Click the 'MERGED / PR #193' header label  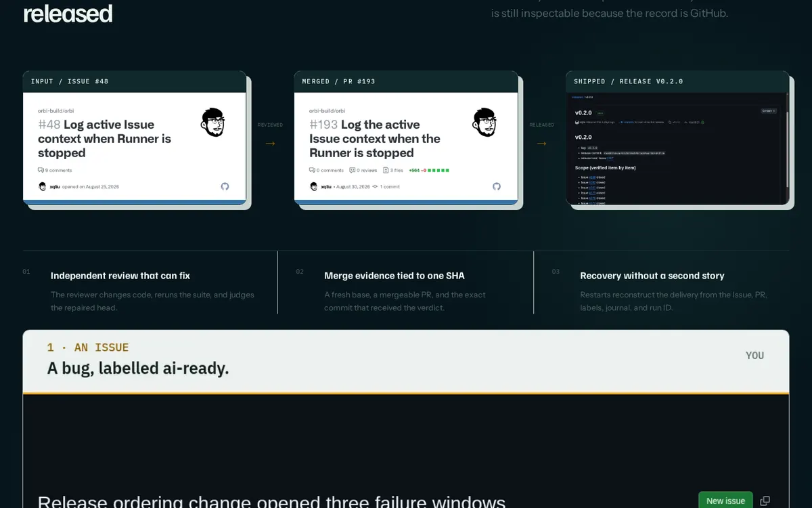pyautogui.click(x=338, y=81)
